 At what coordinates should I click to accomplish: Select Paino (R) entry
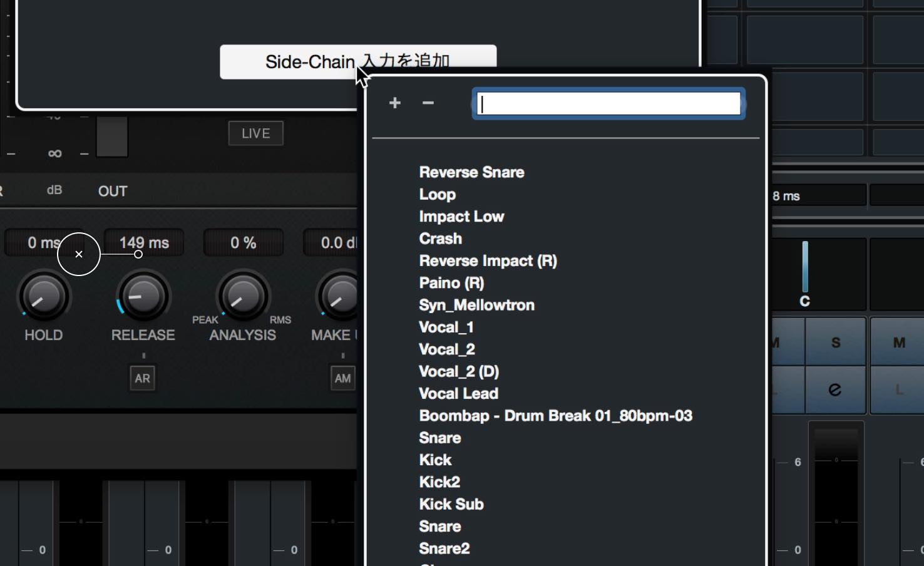[451, 283]
